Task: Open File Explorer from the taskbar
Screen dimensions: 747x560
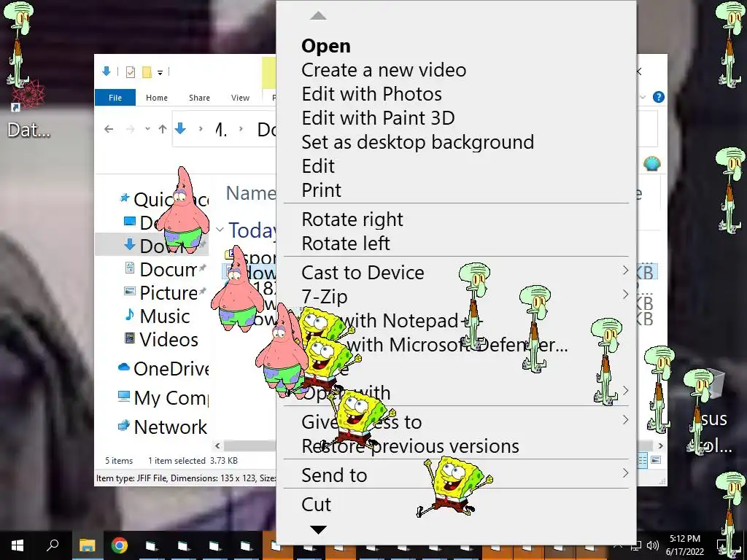Action: (88, 545)
